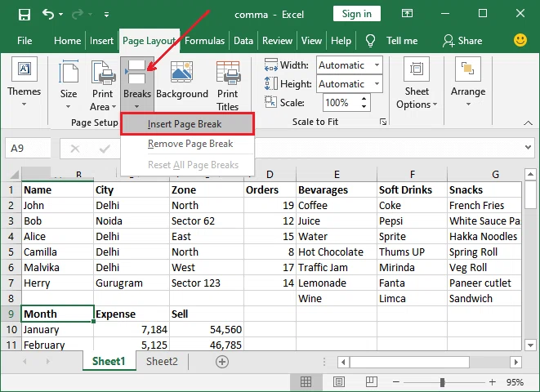Image resolution: width=540 pixels, height=392 pixels.
Task: Open the View tab
Action: (x=311, y=41)
